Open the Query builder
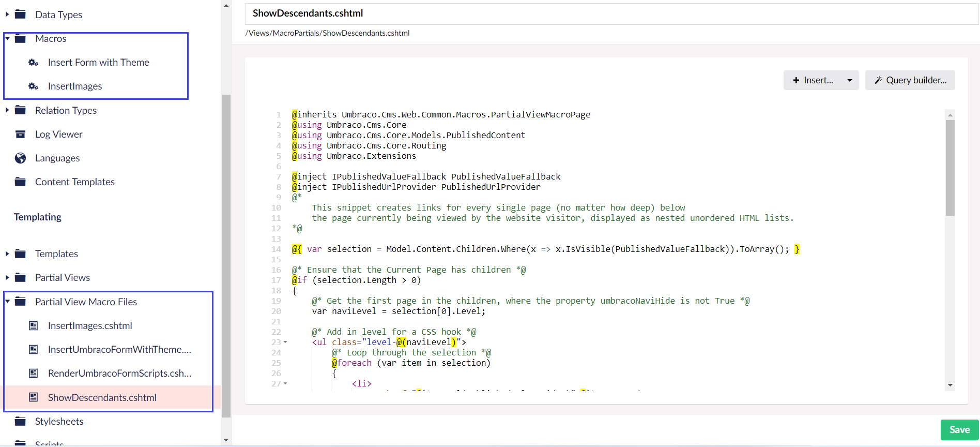Screen dimensions: 980x447 (x=910, y=81)
